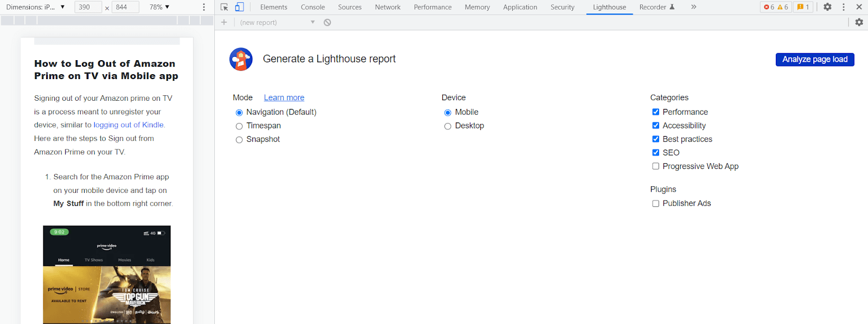868x324 pixels.
Task: Click the Analyze page load button
Action: tap(815, 60)
